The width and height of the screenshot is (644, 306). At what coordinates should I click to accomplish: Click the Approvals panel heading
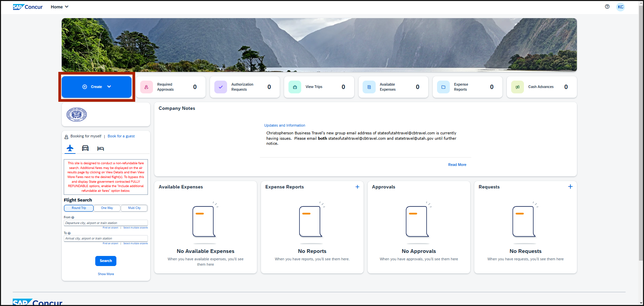(383, 187)
